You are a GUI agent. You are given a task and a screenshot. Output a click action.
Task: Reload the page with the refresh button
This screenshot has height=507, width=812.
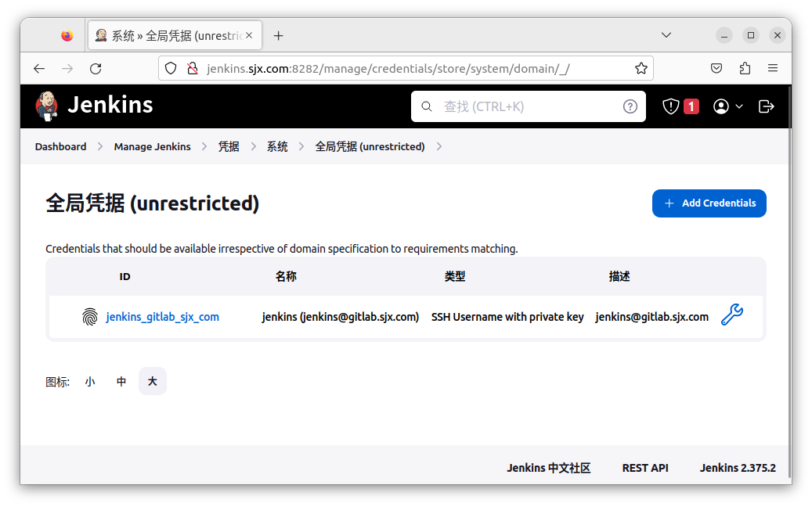(x=96, y=68)
